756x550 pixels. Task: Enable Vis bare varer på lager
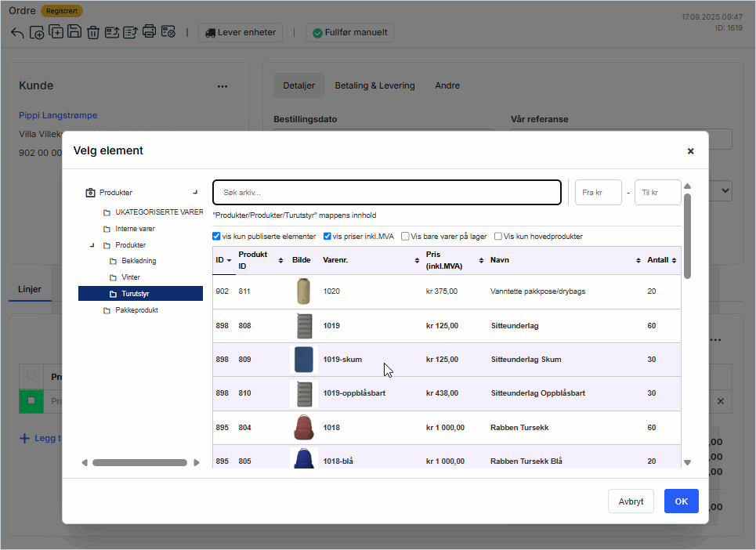coord(406,236)
